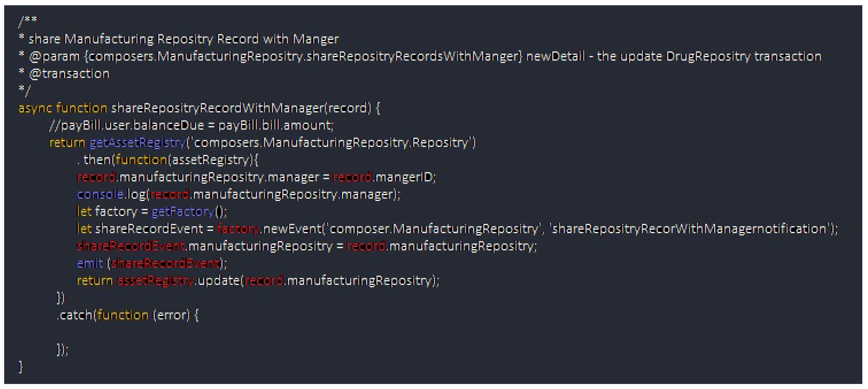The height and width of the screenshot is (389, 868).
Task: Click the 'composers.ManufacturingRepositry.Repositry' string
Action: coord(332,143)
